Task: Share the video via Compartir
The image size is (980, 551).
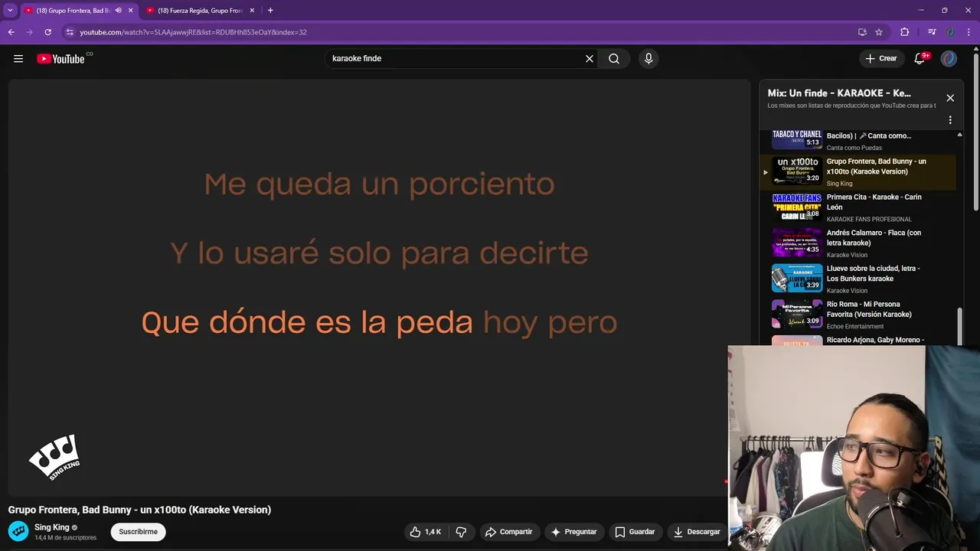Action: pos(508,532)
